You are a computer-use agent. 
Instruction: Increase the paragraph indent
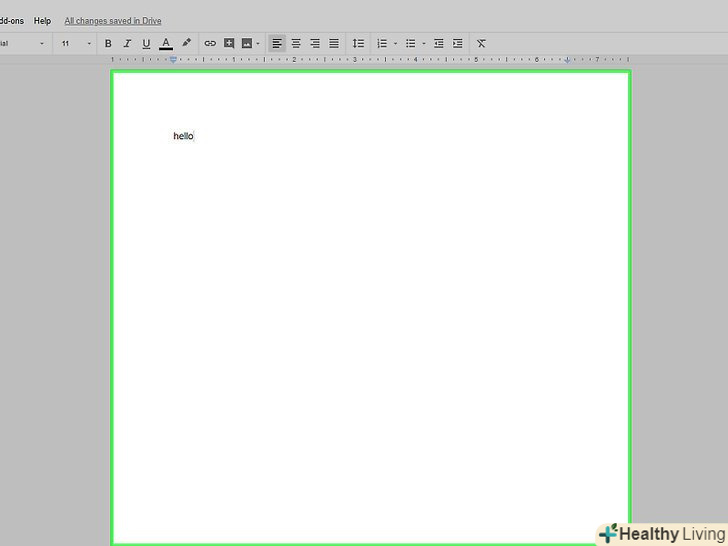[458, 44]
